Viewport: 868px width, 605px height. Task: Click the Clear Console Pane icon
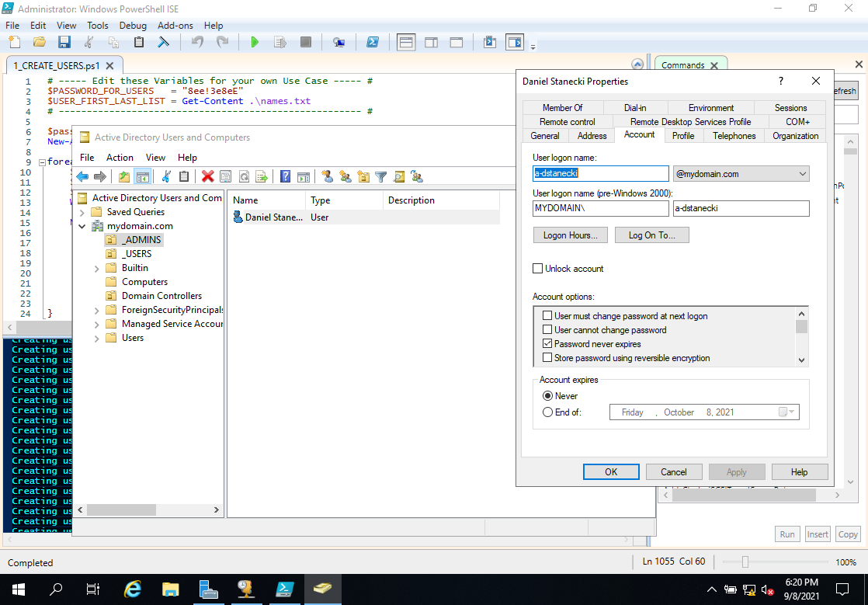(x=163, y=42)
